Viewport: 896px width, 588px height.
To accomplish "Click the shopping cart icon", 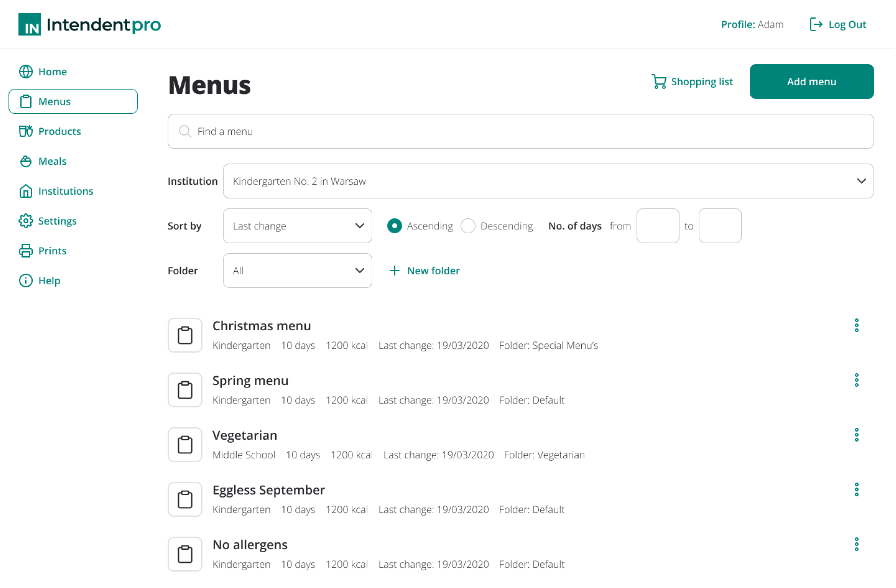I will point(659,82).
